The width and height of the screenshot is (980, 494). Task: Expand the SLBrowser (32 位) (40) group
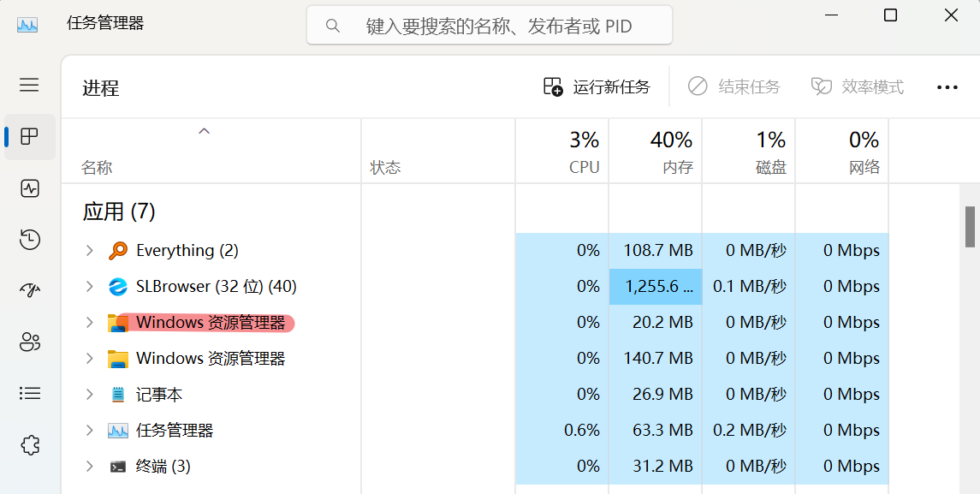point(89,287)
